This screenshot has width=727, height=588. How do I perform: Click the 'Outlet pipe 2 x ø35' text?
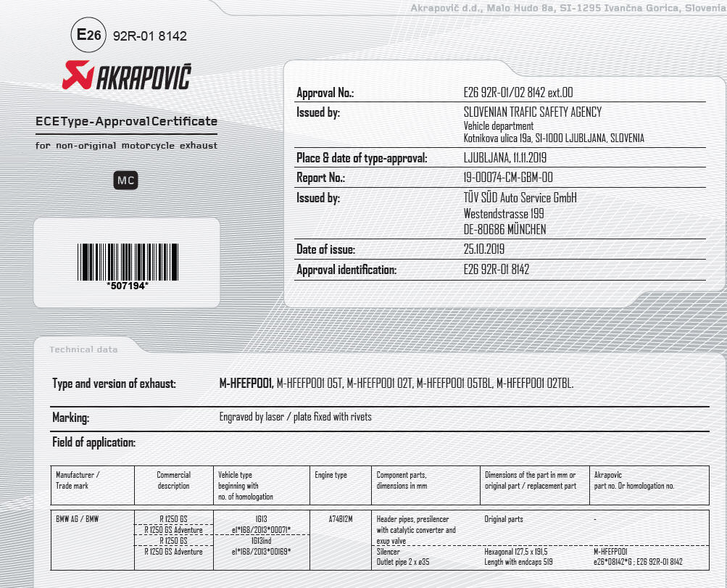pos(403,562)
